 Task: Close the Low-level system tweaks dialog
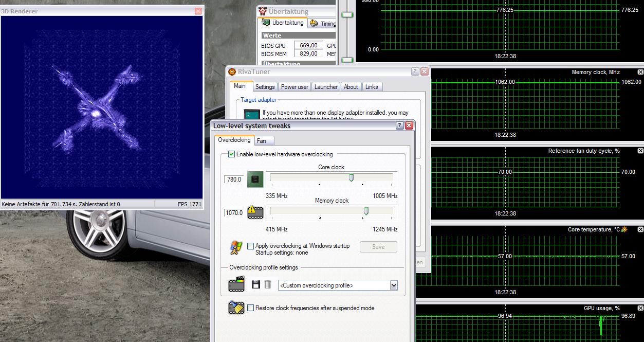tap(409, 125)
